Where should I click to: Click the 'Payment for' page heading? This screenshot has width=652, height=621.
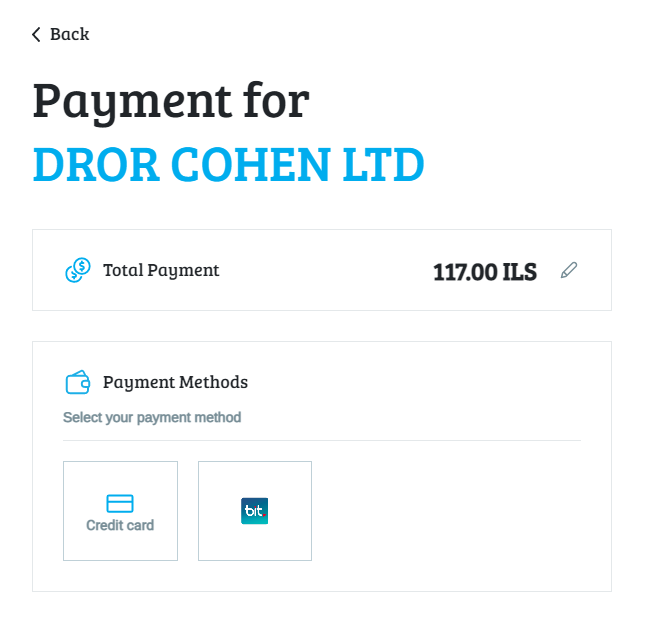coord(171,102)
